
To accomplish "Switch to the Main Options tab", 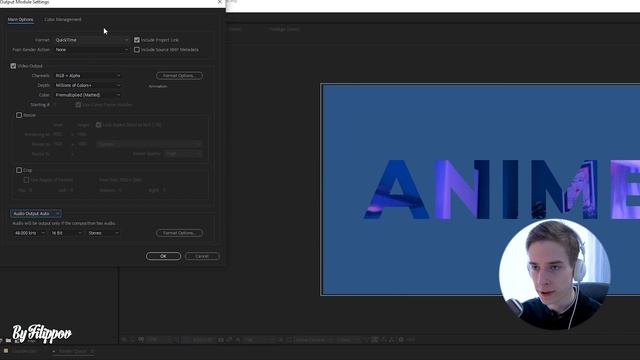I will [x=20, y=20].
